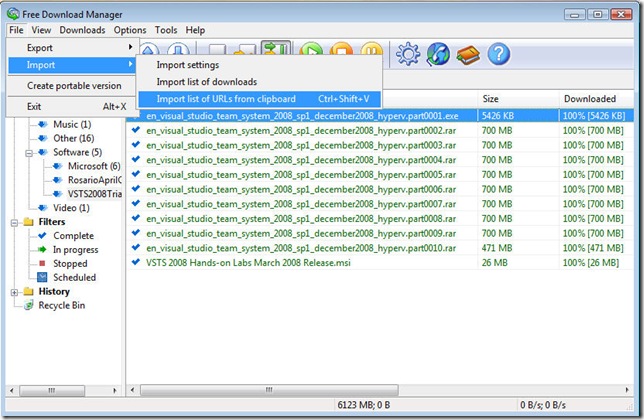Image resolution: width=644 pixels, height=420 pixels.
Task: Open the View menu
Action: (x=41, y=30)
